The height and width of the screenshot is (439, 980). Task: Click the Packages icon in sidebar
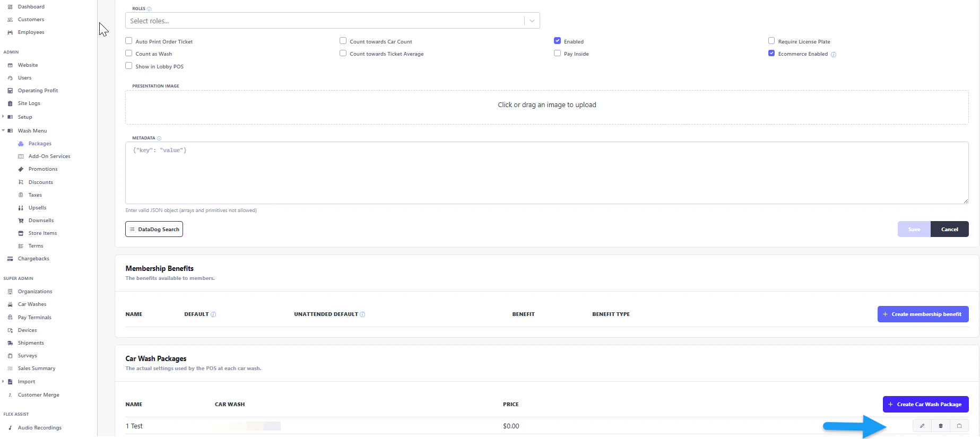click(x=21, y=144)
